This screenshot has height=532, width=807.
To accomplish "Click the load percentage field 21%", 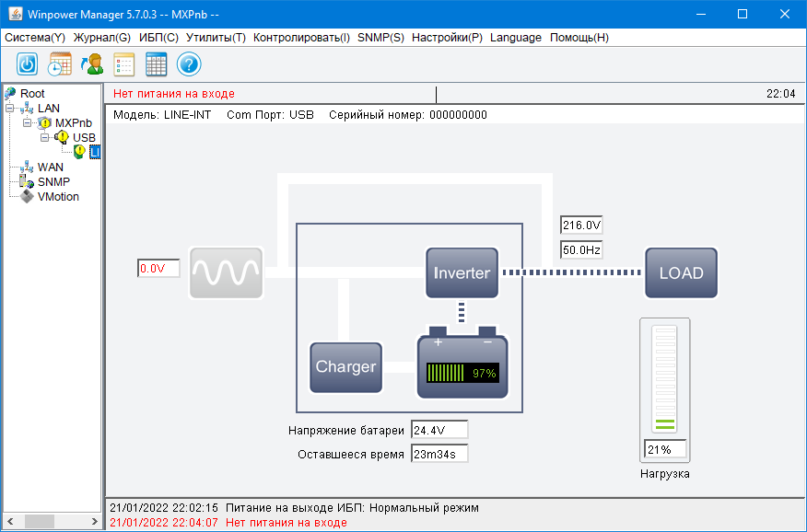I will point(665,449).
